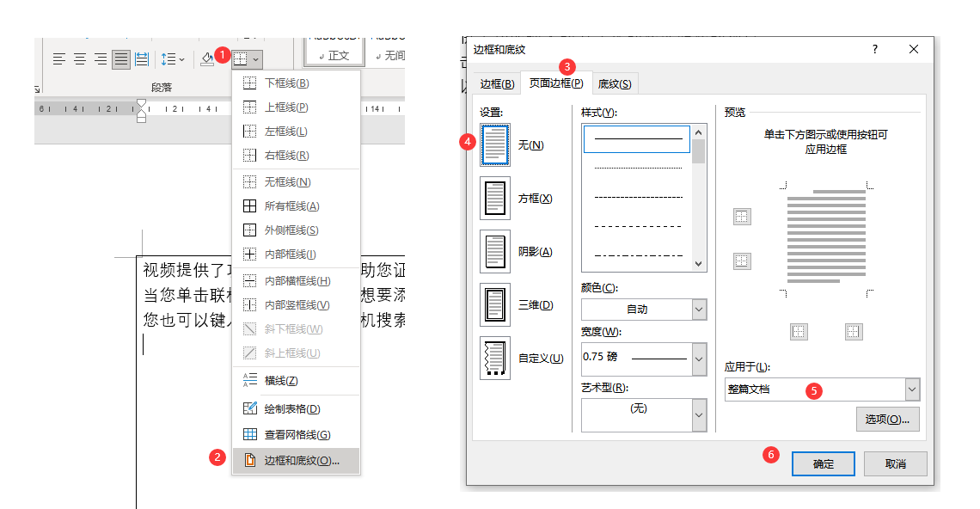The image size is (980, 509).
Task: Switch to the 底纹 shading tab
Action: [614, 83]
